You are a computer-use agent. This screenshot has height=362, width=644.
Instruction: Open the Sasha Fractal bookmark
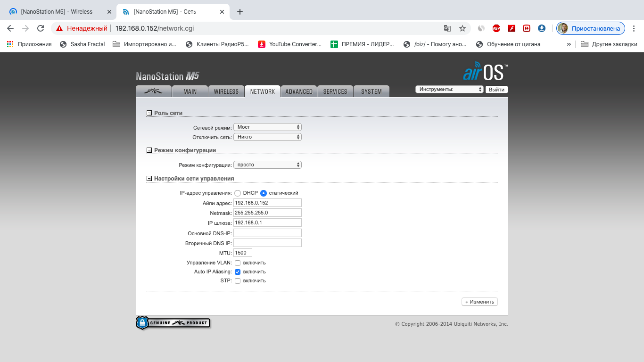click(x=83, y=44)
